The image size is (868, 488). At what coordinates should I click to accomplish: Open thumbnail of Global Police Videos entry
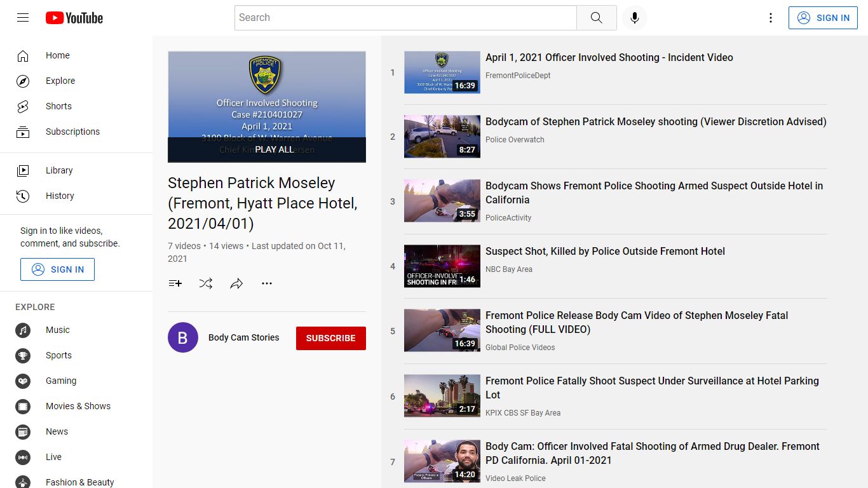tap(442, 330)
